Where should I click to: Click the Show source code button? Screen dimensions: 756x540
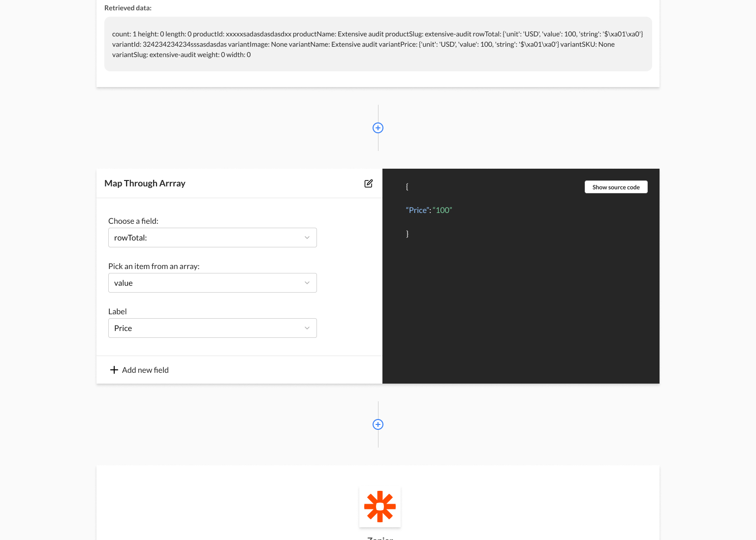[616, 187]
